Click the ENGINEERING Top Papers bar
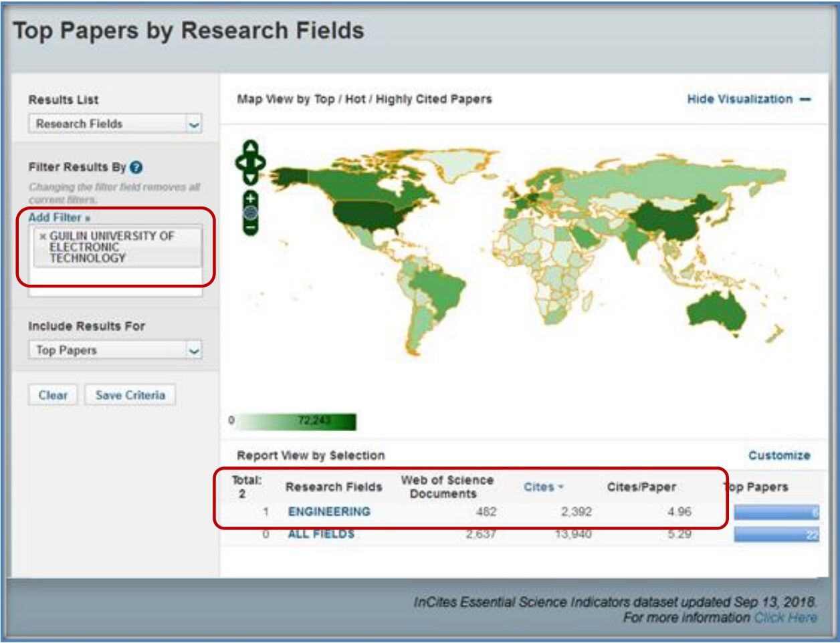840x643 pixels. point(776,513)
